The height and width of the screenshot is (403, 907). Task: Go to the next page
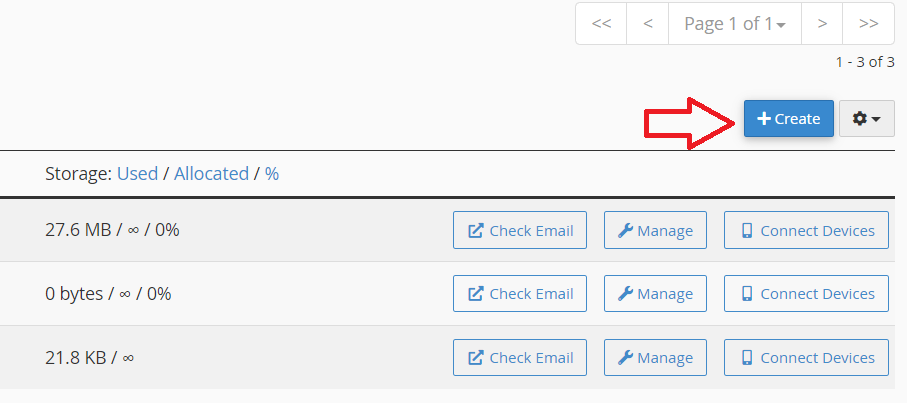[x=821, y=24]
